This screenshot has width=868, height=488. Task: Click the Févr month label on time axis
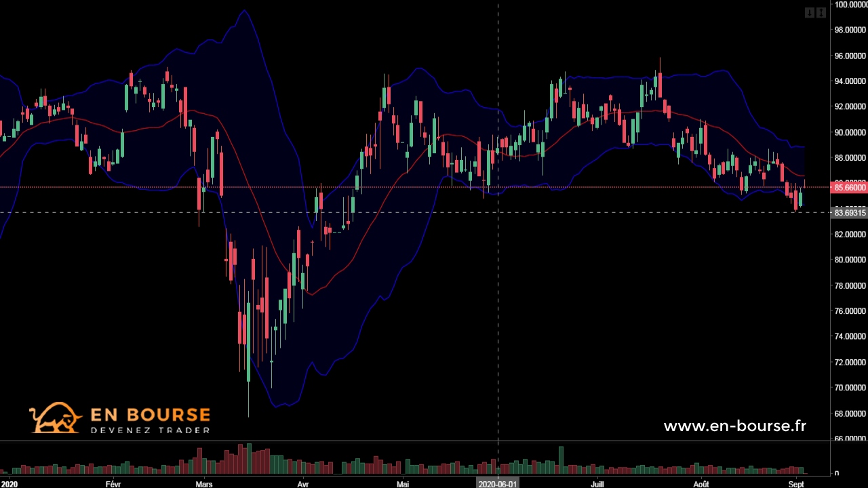[113, 484]
